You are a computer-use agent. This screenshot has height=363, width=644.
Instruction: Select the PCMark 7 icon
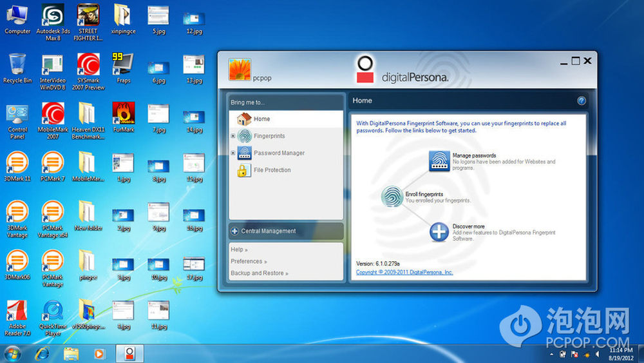(x=53, y=167)
